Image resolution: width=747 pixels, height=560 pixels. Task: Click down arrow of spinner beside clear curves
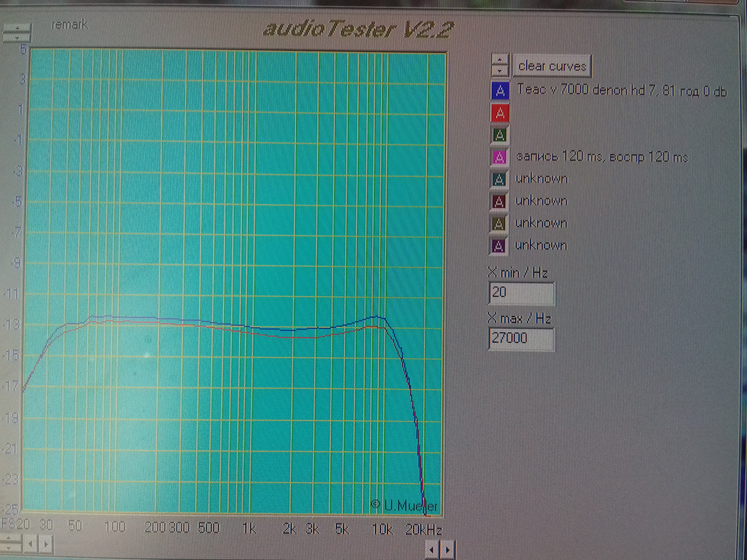[500, 70]
